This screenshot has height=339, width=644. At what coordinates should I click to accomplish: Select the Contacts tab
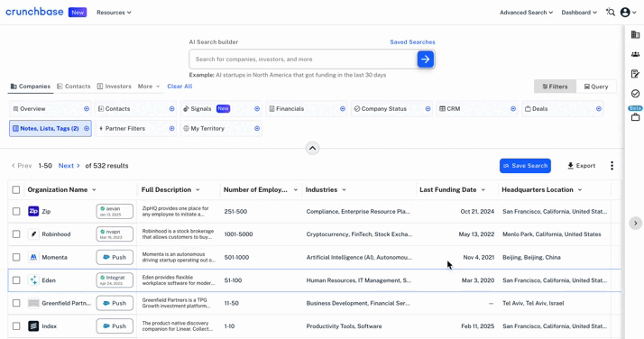[74, 87]
